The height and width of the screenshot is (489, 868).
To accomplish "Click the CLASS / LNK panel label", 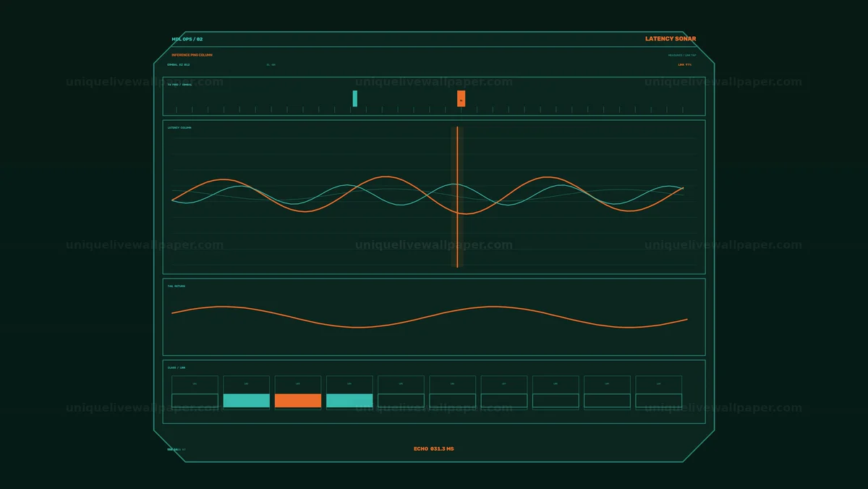I will [176, 367].
